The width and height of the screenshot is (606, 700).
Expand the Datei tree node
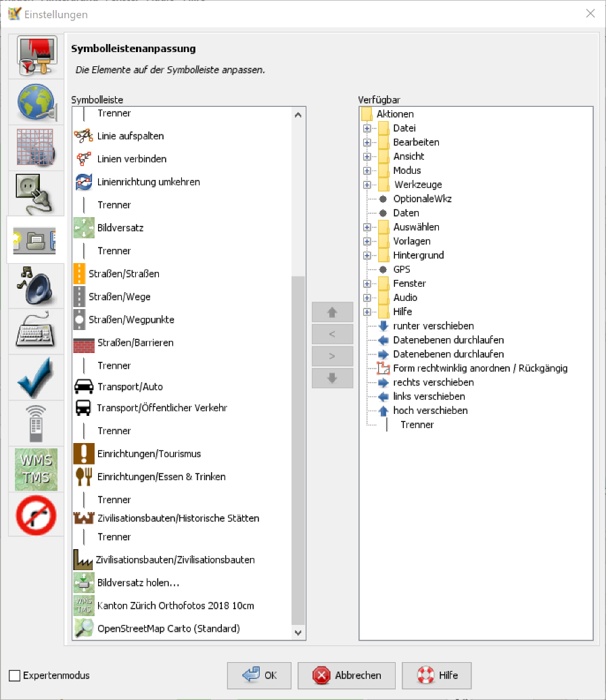point(366,128)
